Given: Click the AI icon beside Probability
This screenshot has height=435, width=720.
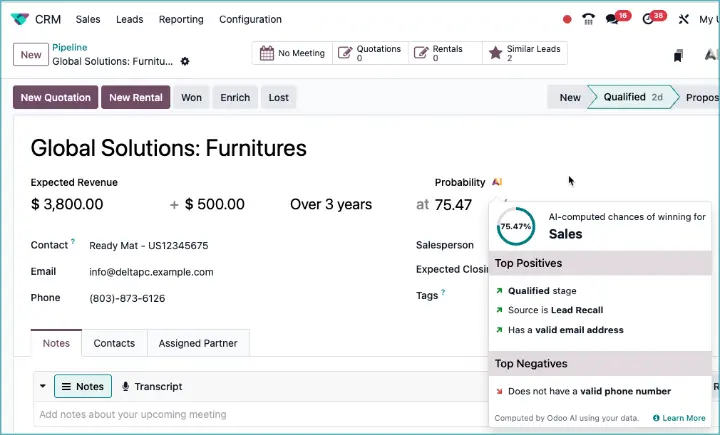Looking at the screenshot, I should click(x=498, y=182).
